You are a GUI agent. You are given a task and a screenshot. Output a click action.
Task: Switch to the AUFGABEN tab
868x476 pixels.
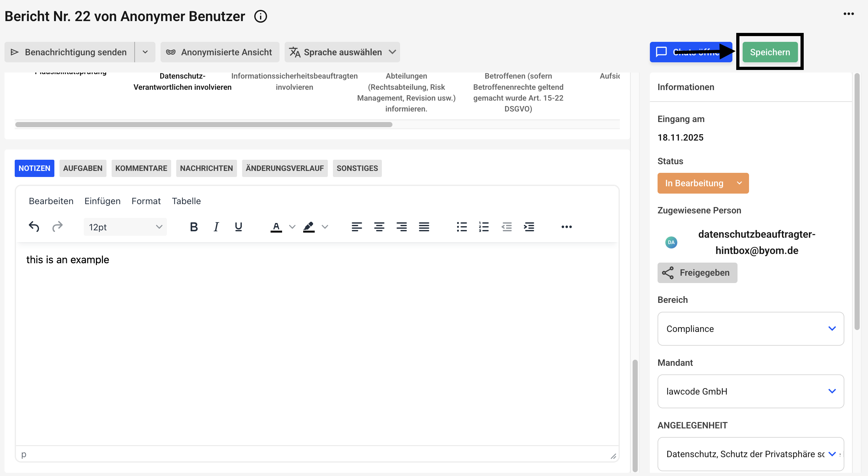point(83,168)
